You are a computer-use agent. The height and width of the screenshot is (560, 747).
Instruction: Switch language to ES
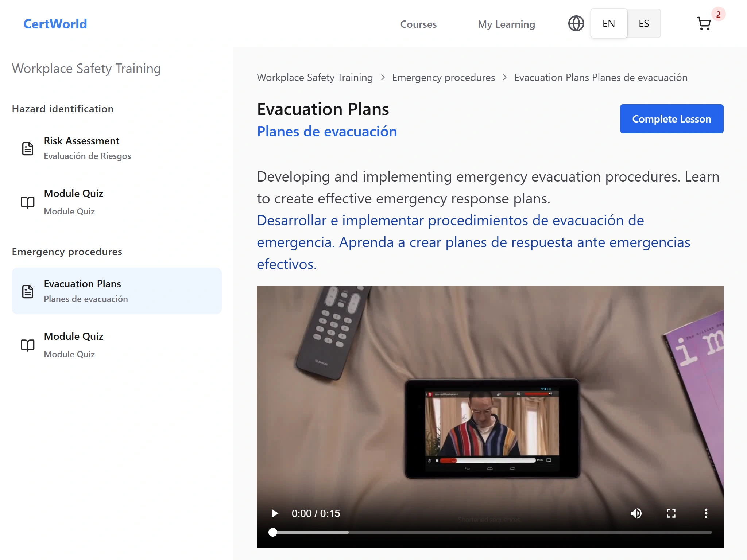click(x=644, y=24)
